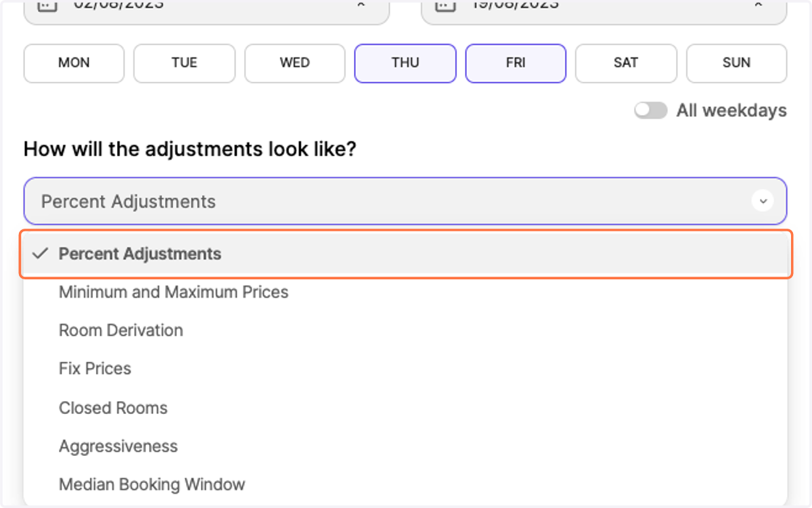Viewport: 812px width, 508px height.
Task: Pick the Fix Prices option
Action: [405, 369]
